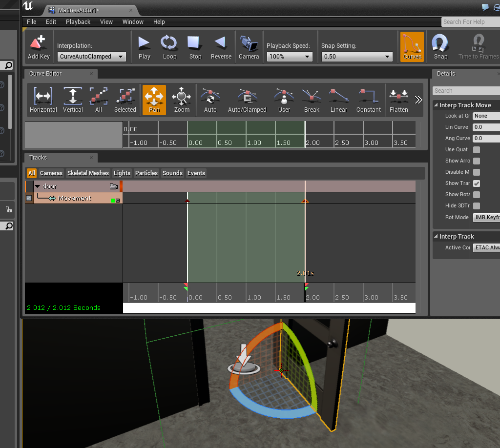The height and width of the screenshot is (448, 500).
Task: Start playback with the Play icon
Action: pyautogui.click(x=144, y=46)
